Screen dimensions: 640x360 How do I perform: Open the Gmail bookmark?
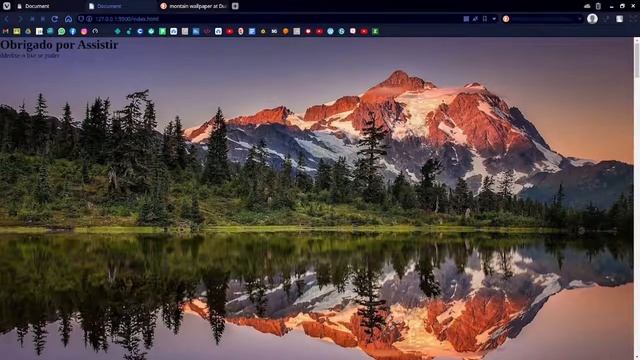(6, 31)
